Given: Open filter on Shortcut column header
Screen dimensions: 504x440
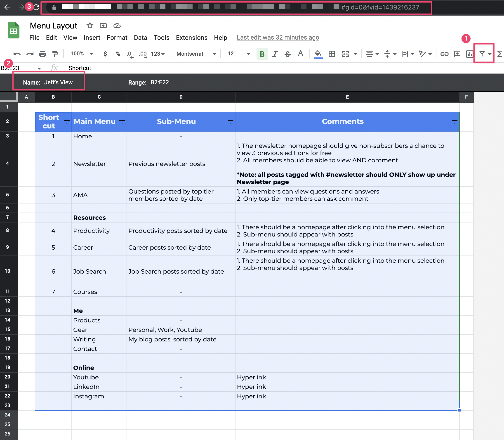Looking at the screenshot, I should [x=67, y=122].
